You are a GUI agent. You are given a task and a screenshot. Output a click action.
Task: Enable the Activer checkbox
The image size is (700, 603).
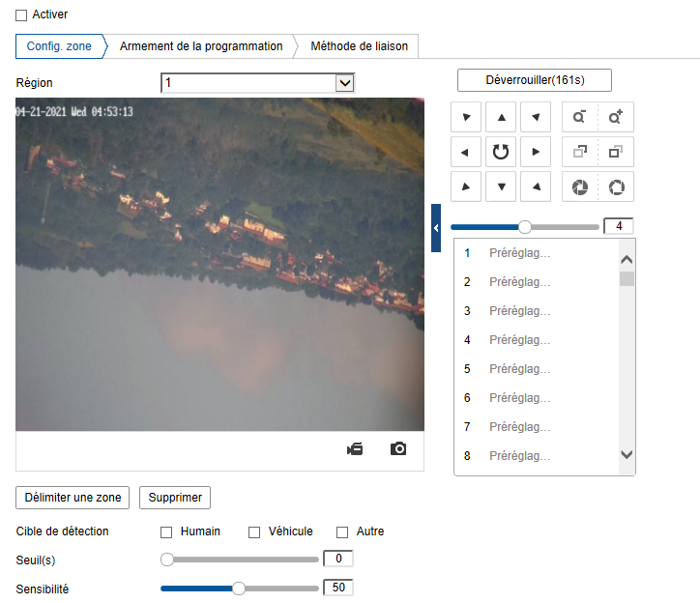click(22, 15)
